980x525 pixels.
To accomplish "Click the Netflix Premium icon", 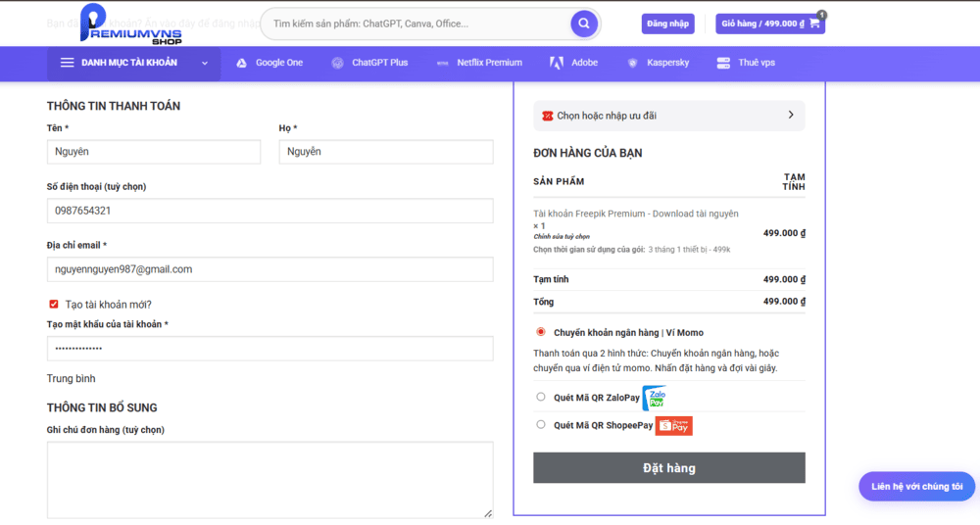I will tap(443, 63).
